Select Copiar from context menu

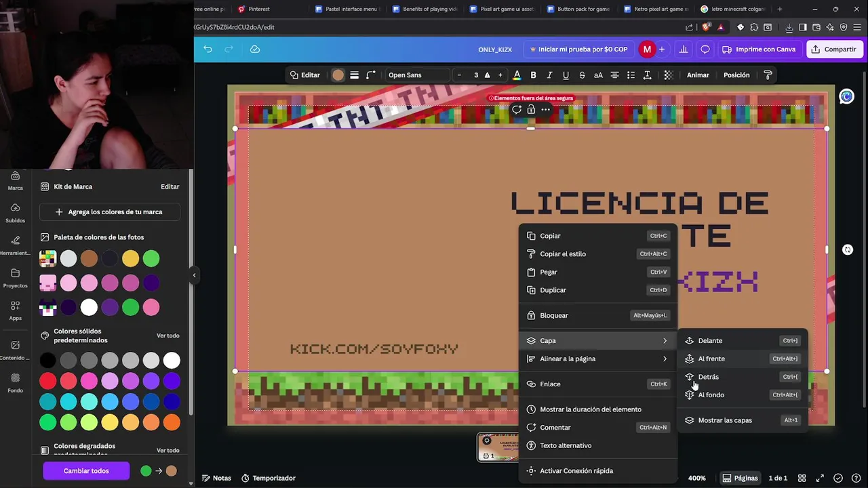pyautogui.click(x=598, y=236)
